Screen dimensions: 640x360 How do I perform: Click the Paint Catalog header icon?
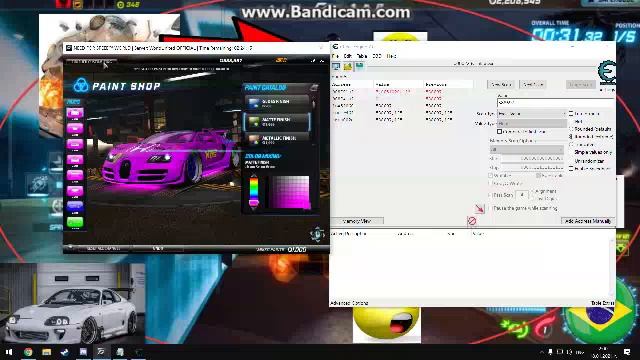(x=313, y=87)
